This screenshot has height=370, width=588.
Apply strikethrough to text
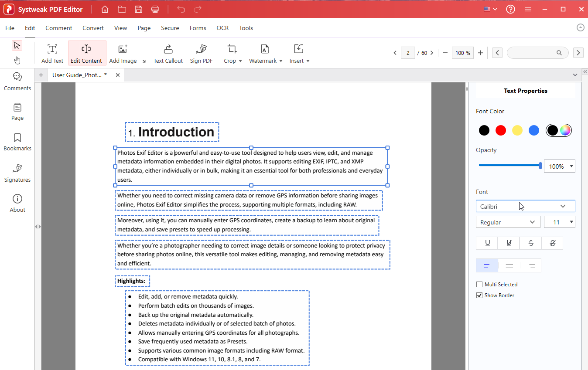coord(531,243)
